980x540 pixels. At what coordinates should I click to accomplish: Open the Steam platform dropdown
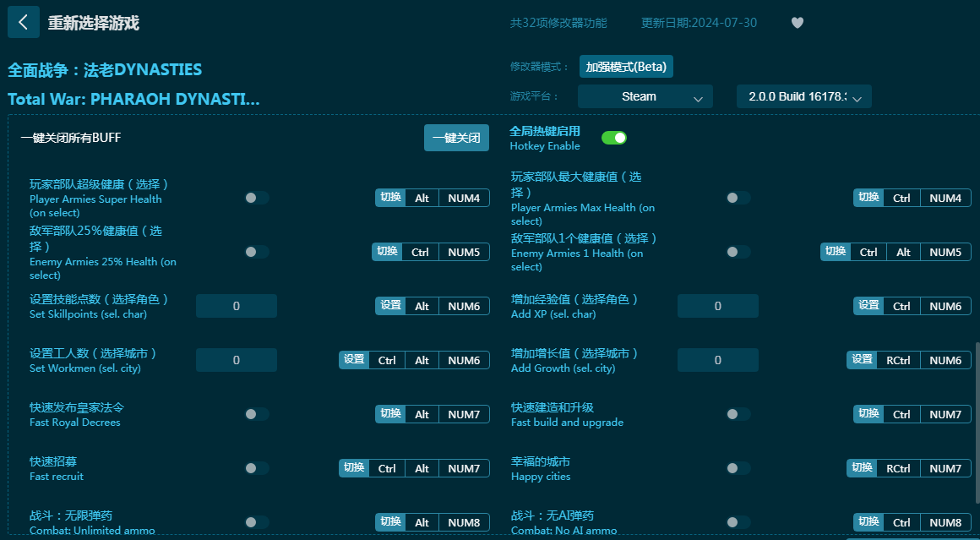645,97
